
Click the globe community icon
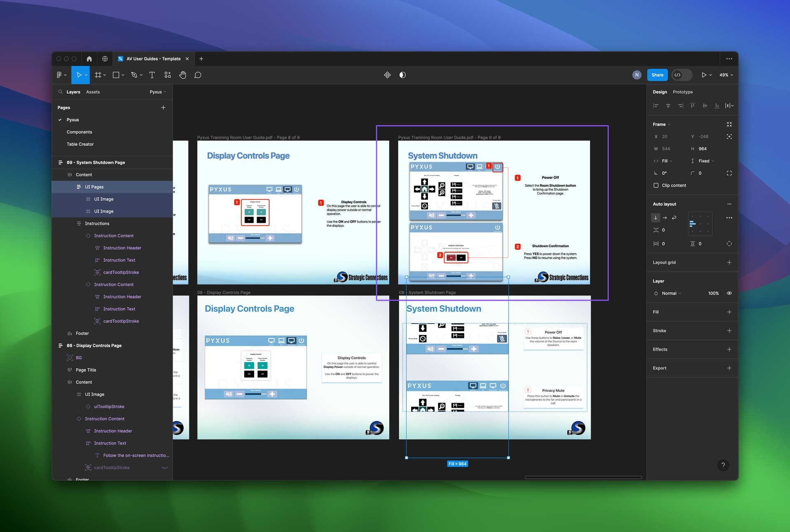[x=105, y=59]
